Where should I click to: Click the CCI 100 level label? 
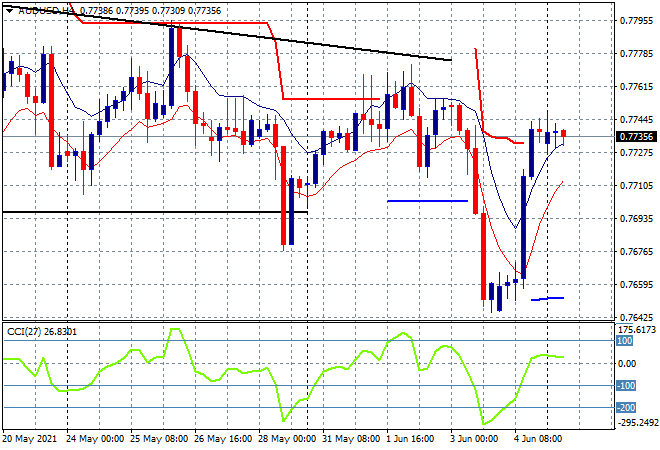[x=625, y=341]
